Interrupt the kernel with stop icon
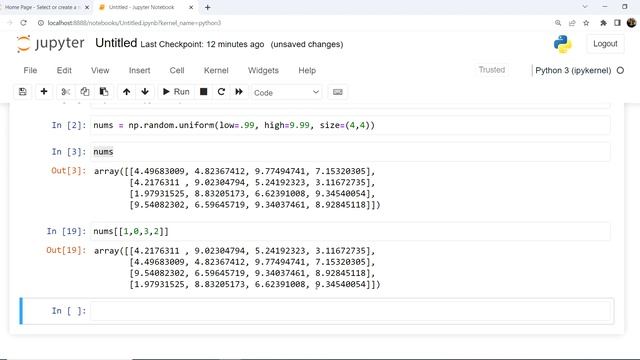The width and height of the screenshot is (640, 360). pyautogui.click(x=203, y=92)
